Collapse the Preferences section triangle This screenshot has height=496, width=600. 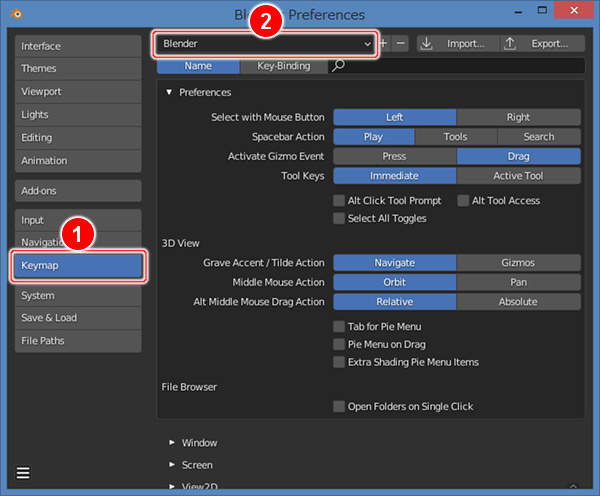tap(169, 93)
